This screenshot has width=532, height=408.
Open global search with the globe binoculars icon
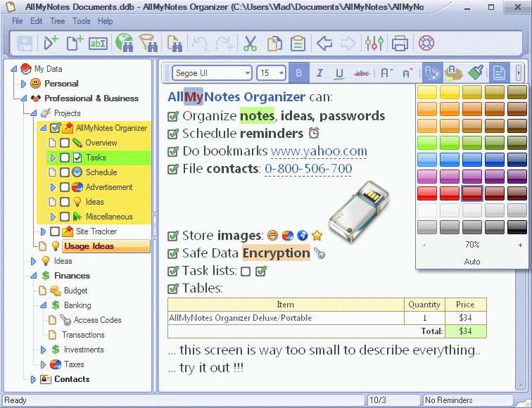pos(124,43)
